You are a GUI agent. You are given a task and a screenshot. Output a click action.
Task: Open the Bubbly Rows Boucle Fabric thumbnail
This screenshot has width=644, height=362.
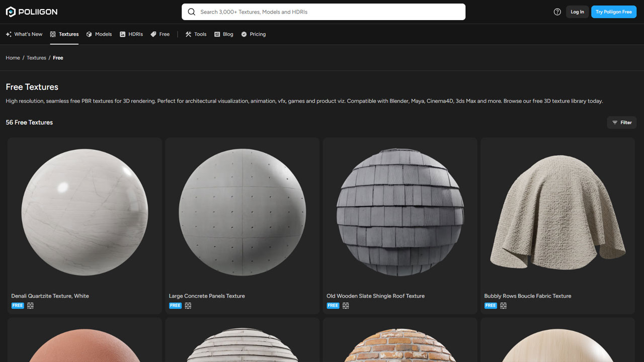pos(557,212)
